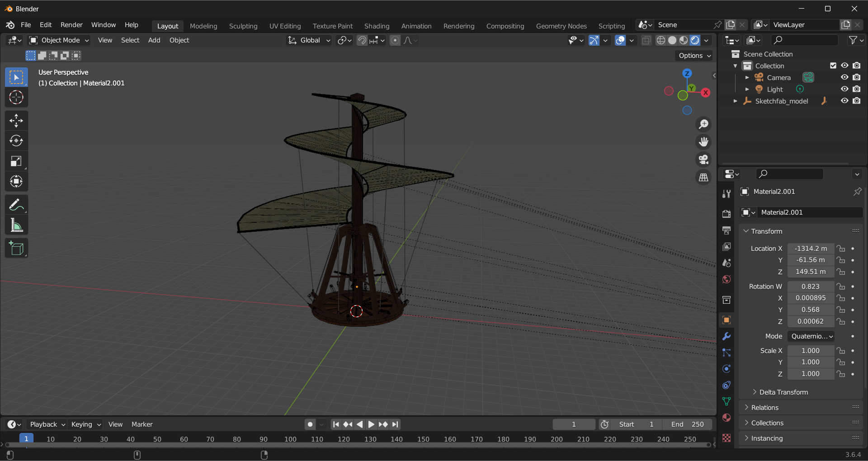Expand the Camera tree item

pyautogui.click(x=747, y=77)
